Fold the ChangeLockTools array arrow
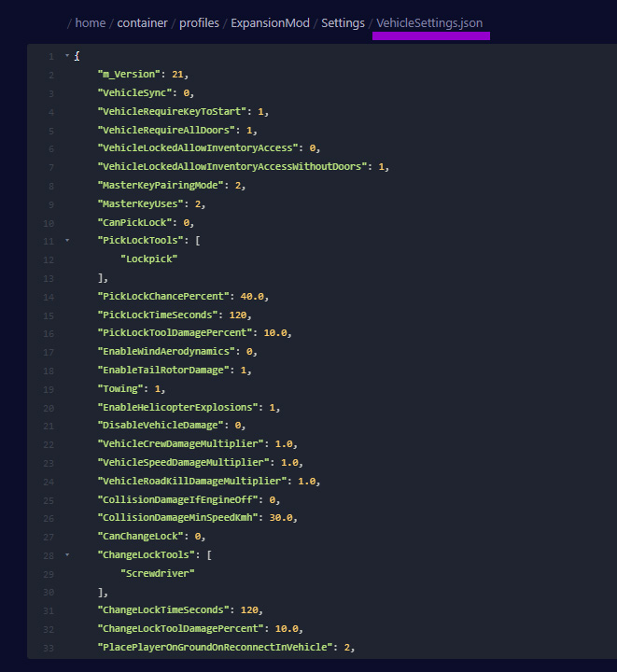This screenshot has height=672, width=617. [x=66, y=554]
